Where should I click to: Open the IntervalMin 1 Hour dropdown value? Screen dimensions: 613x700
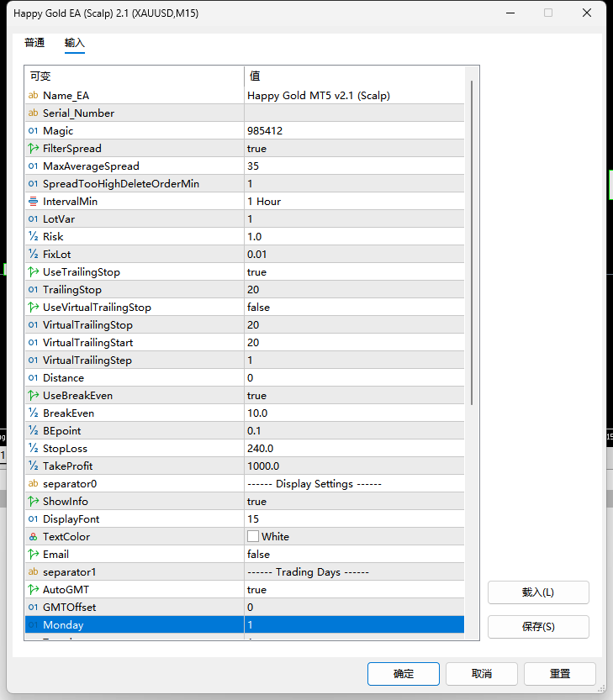(x=354, y=202)
